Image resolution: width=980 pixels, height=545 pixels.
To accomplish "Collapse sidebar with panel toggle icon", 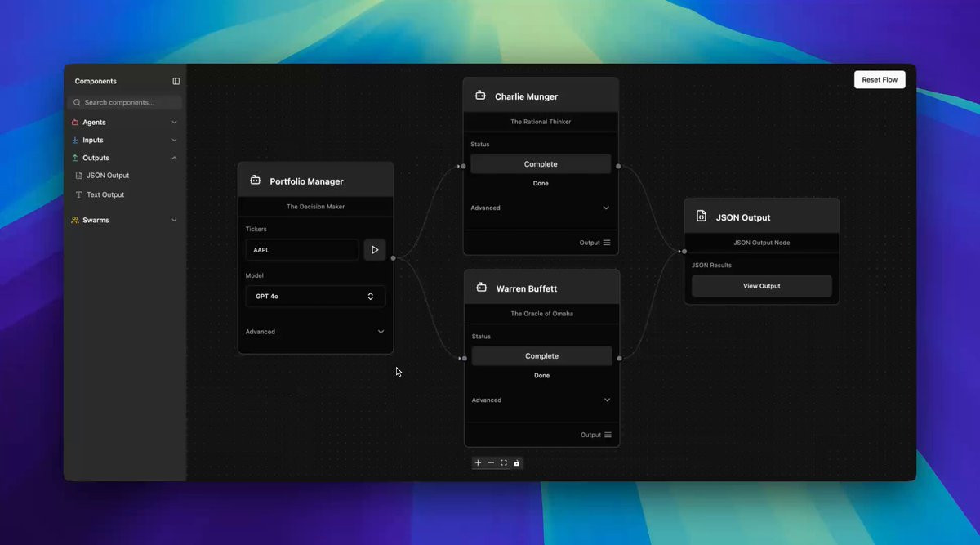I will (x=176, y=81).
